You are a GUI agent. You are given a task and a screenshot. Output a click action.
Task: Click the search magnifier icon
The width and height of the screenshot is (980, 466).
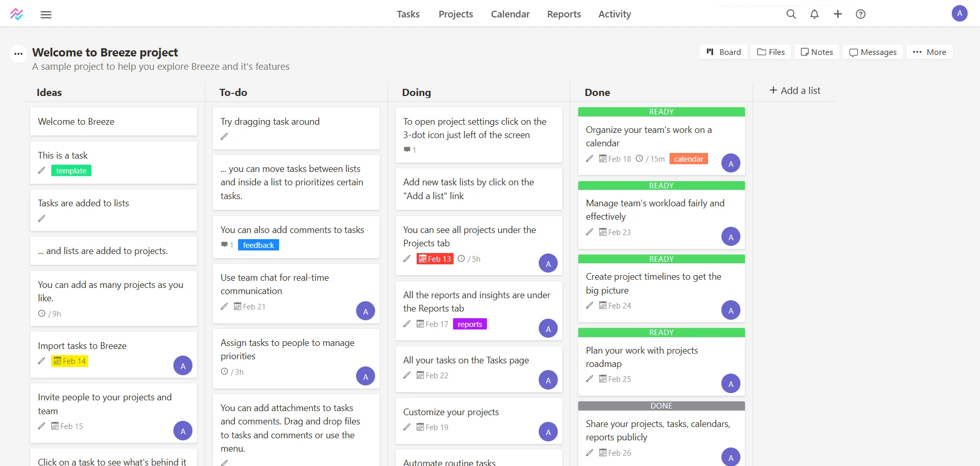click(791, 14)
